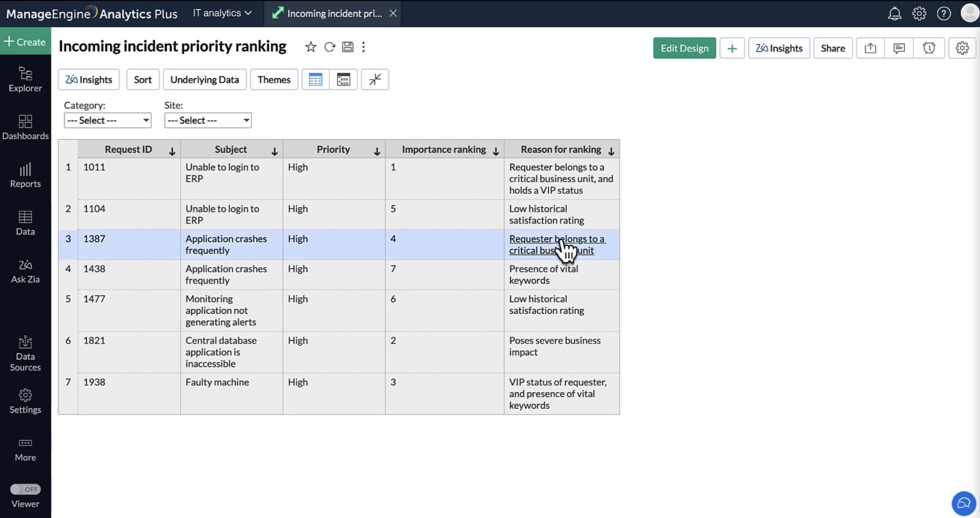
Task: Open Ask Zia from the sidebar
Action: 25,271
